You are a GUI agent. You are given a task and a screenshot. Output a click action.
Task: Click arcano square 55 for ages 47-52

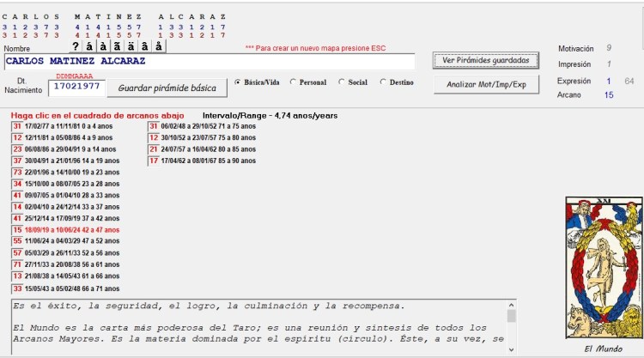coord(17,242)
